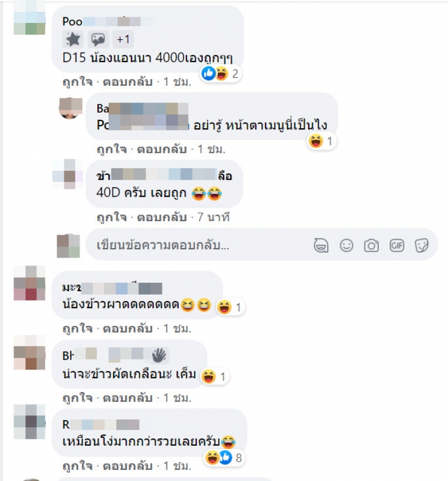This screenshot has height=481, width=448.
Task: Open the avatar sticker picker in reply box
Action: (x=321, y=246)
